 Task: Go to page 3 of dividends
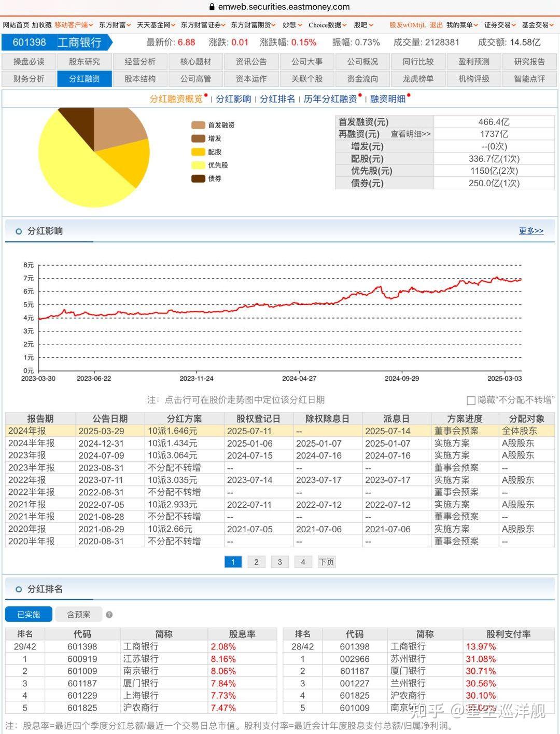280,562
